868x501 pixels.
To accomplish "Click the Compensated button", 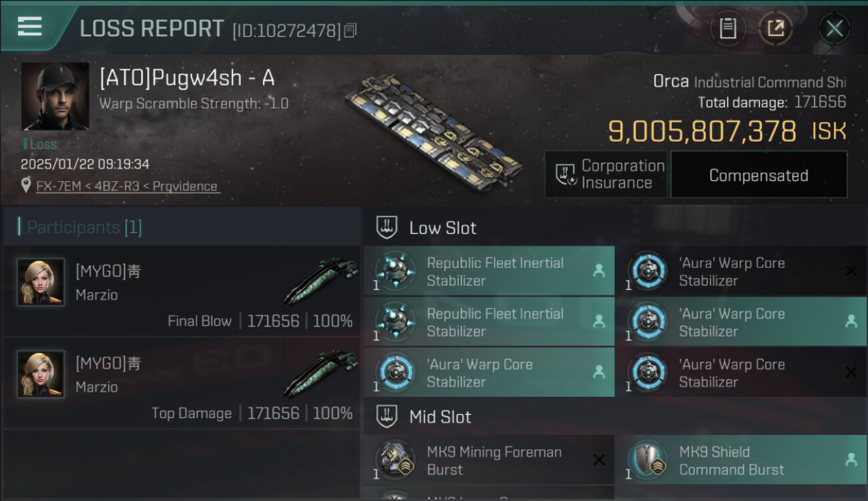I will (x=758, y=175).
